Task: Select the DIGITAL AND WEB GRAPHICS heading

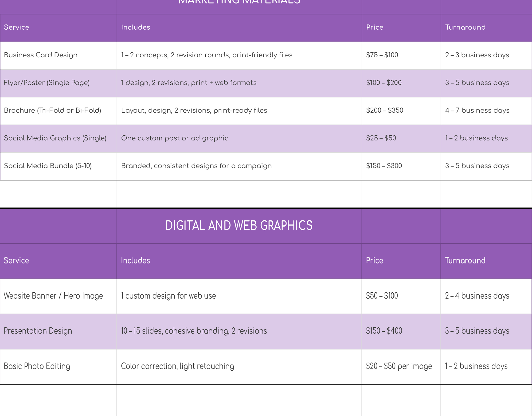Action: [239, 225]
